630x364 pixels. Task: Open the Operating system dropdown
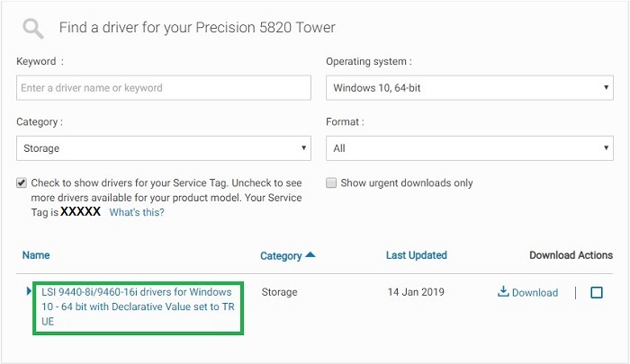click(x=469, y=88)
